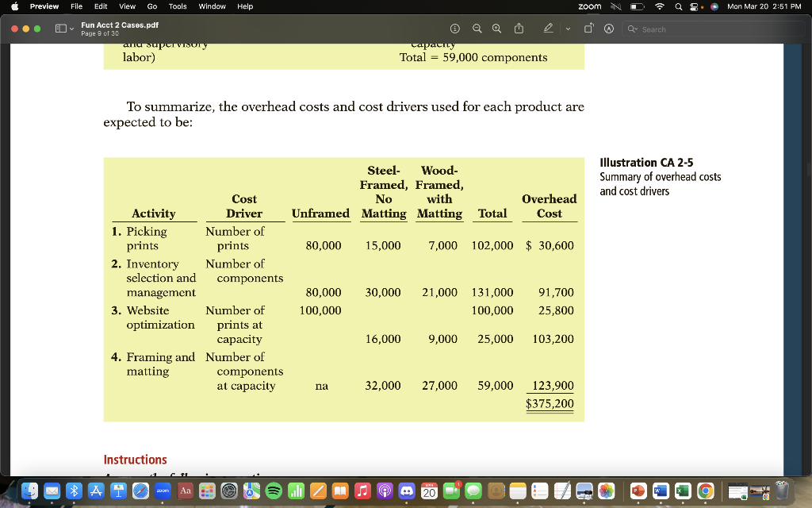Open Microsoft Excel from the Dock
812x508 pixels.
pos(683,491)
